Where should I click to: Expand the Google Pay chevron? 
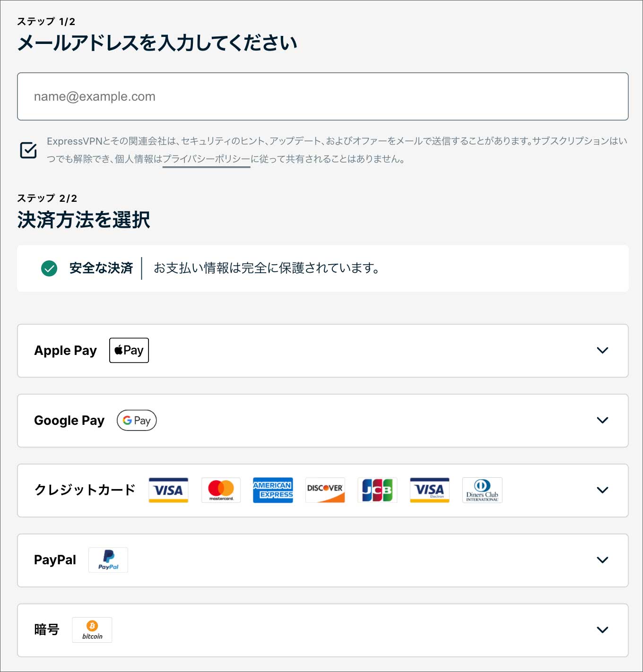(x=602, y=420)
